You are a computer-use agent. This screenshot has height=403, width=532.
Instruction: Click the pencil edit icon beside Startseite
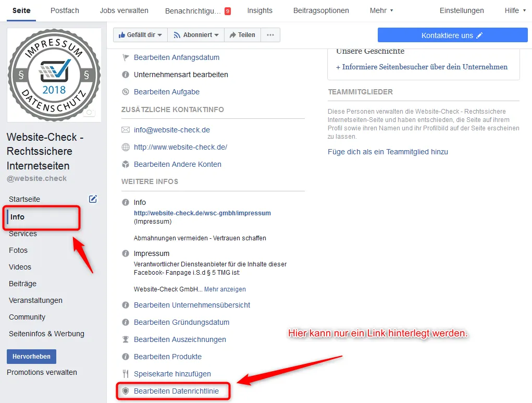point(92,199)
